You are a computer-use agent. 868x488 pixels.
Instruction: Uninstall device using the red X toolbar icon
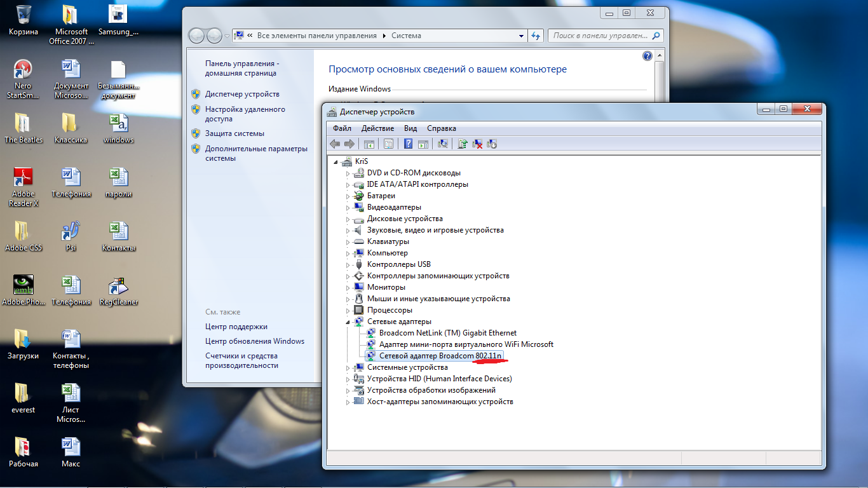(x=477, y=144)
